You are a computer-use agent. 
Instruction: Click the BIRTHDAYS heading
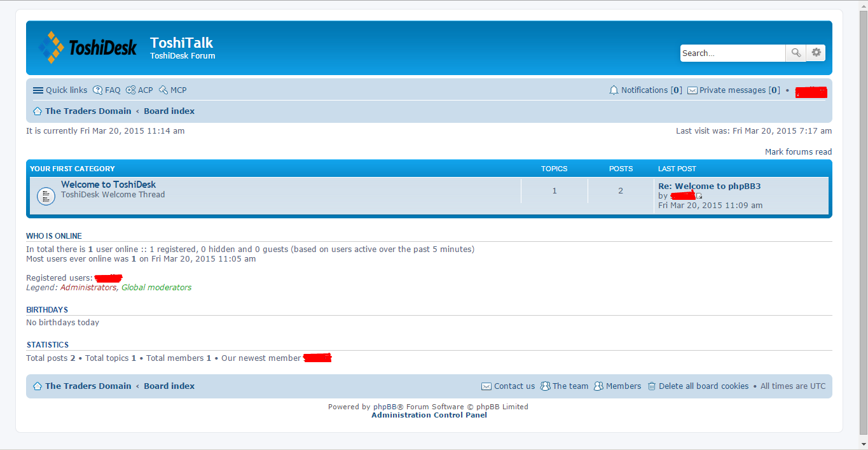point(47,310)
